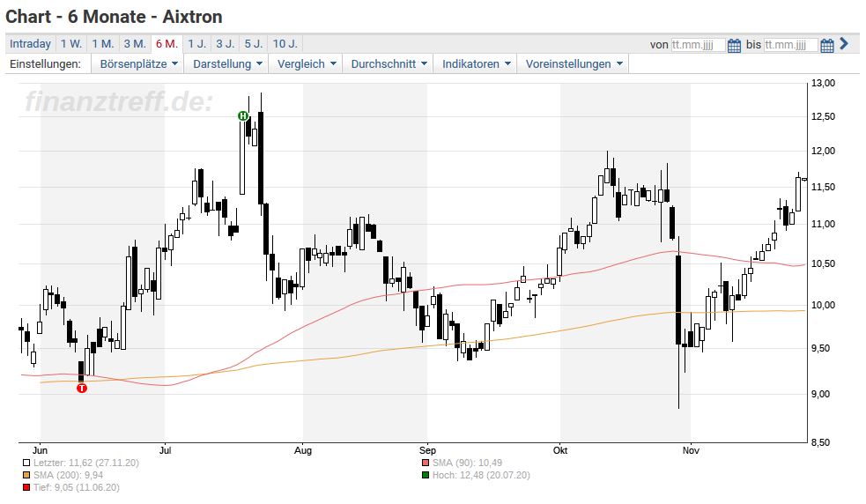Click the 8,50 price axis label
Viewport: 866px width, 504px height.
coord(820,442)
